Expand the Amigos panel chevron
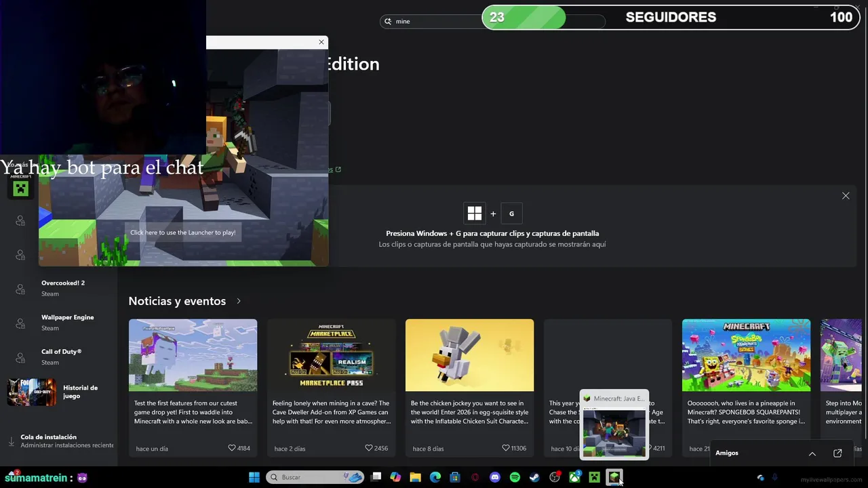This screenshot has height=488, width=868. coord(812,453)
